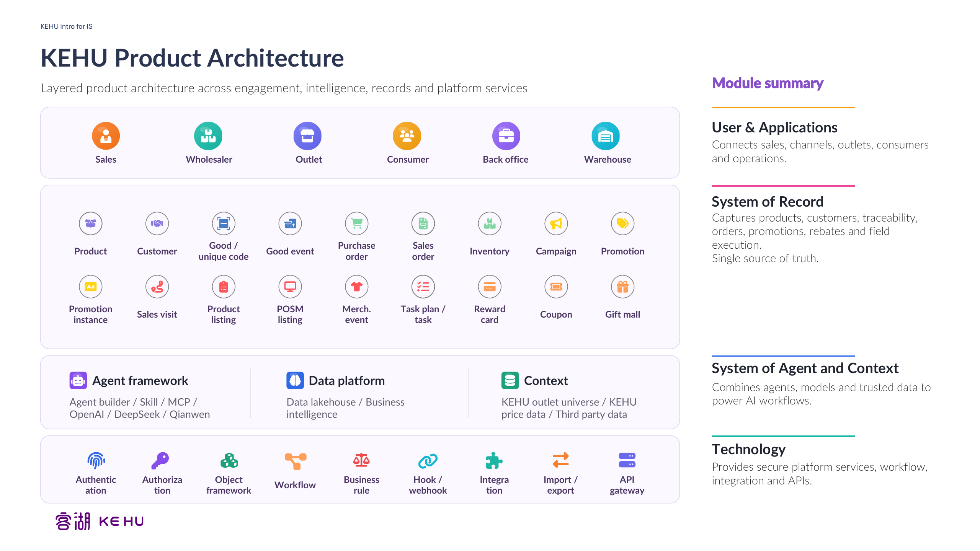This screenshot has width=980, height=551.
Task: Click the Purchase order cart icon
Action: pyautogui.click(x=356, y=223)
